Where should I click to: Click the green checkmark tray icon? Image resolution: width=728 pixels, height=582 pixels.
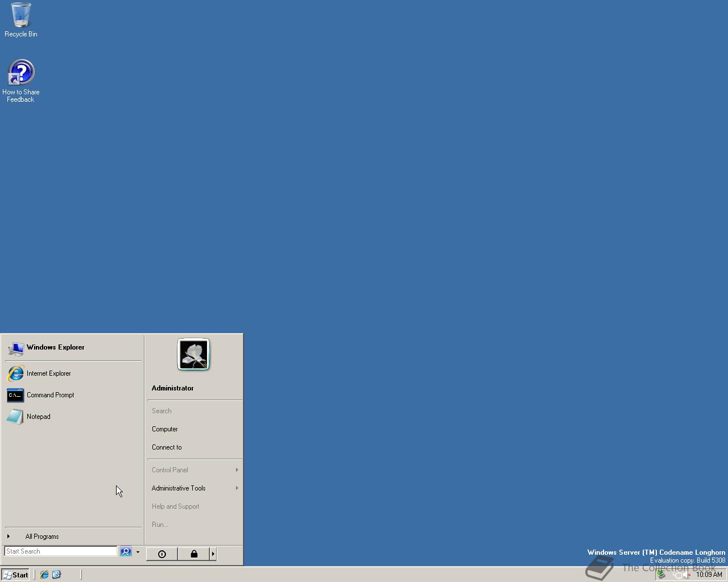tap(661, 575)
